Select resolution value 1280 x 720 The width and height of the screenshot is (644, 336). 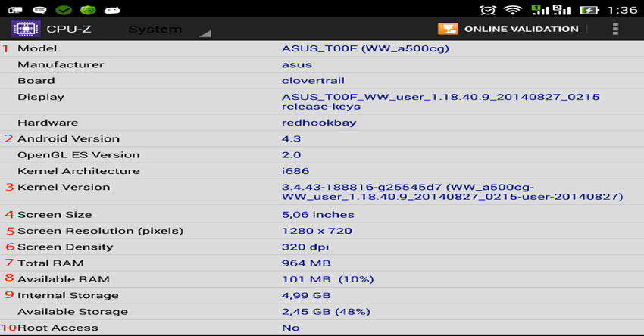point(317,231)
